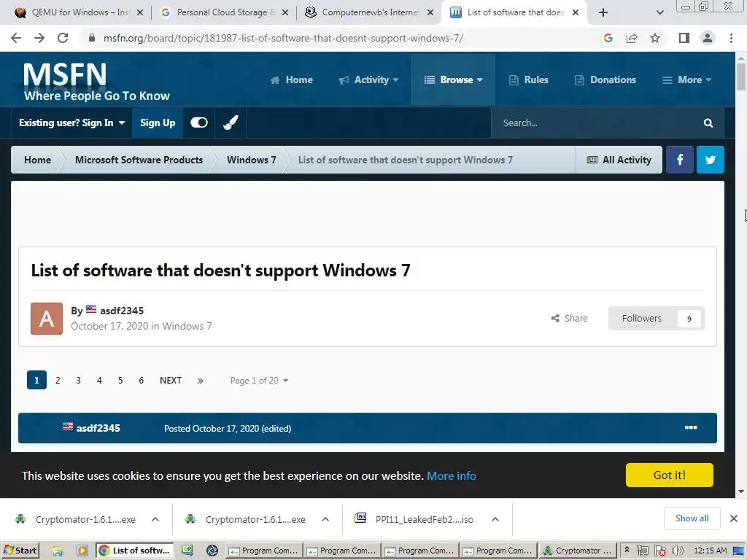
Task: Open the browser side panel
Action: 684,38
